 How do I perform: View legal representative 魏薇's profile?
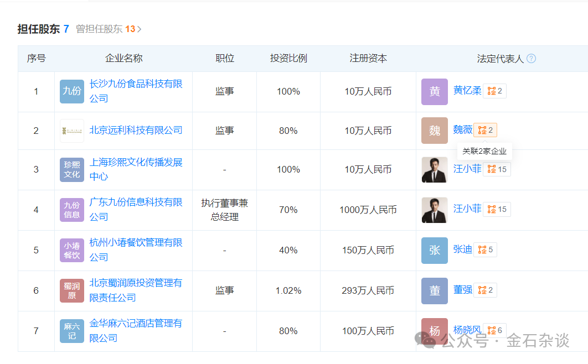pos(463,130)
